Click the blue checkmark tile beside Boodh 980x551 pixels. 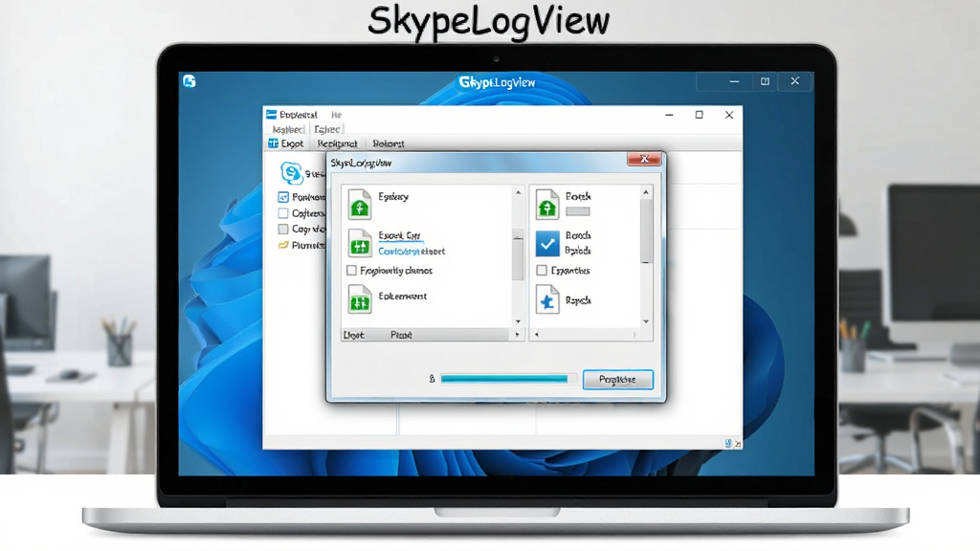pos(547,244)
